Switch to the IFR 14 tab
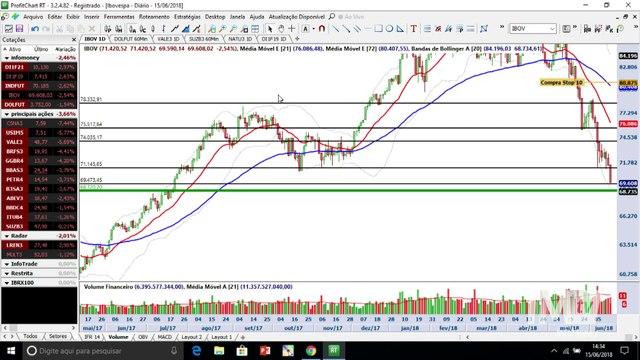Image resolution: width=640 pixels, height=360 pixels. point(91,337)
